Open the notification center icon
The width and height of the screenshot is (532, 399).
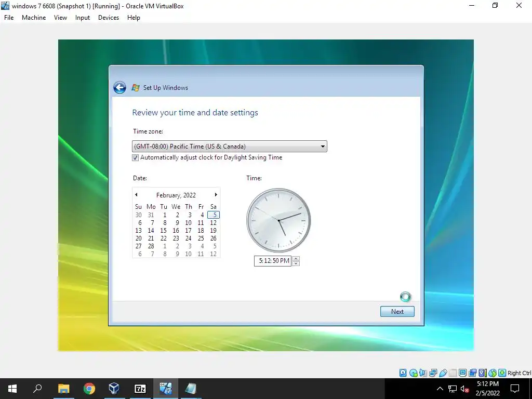point(515,389)
